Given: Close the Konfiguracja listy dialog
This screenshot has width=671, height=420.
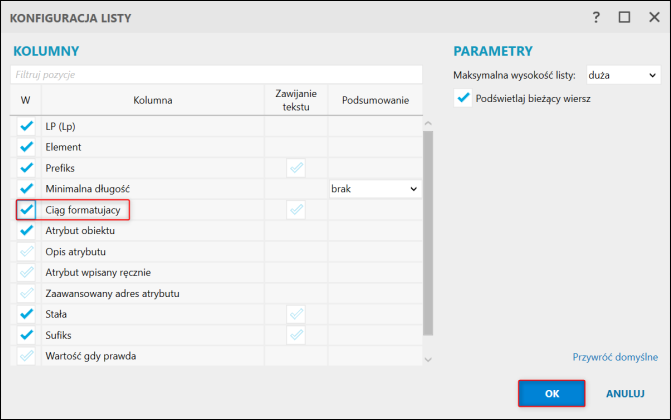Looking at the screenshot, I should click(651, 17).
